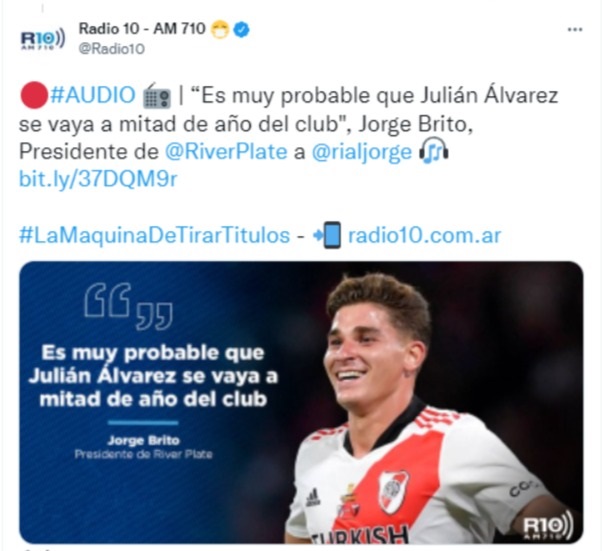Open the Julián Álvarez quote image
The width and height of the screenshot is (602, 551).
coord(301,402)
